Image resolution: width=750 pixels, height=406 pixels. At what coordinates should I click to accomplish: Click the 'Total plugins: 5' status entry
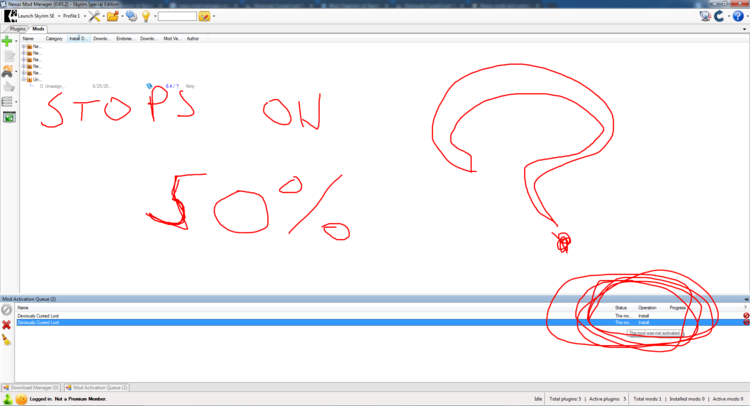565,399
